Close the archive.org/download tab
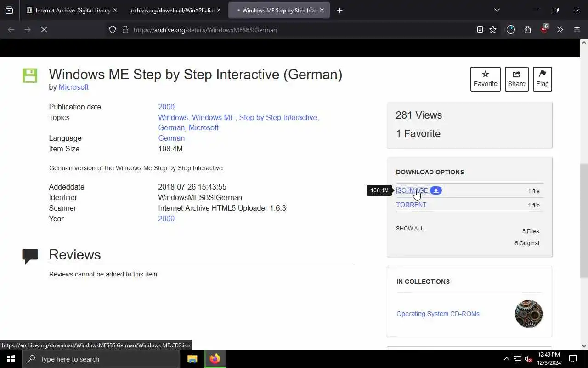 219,10
